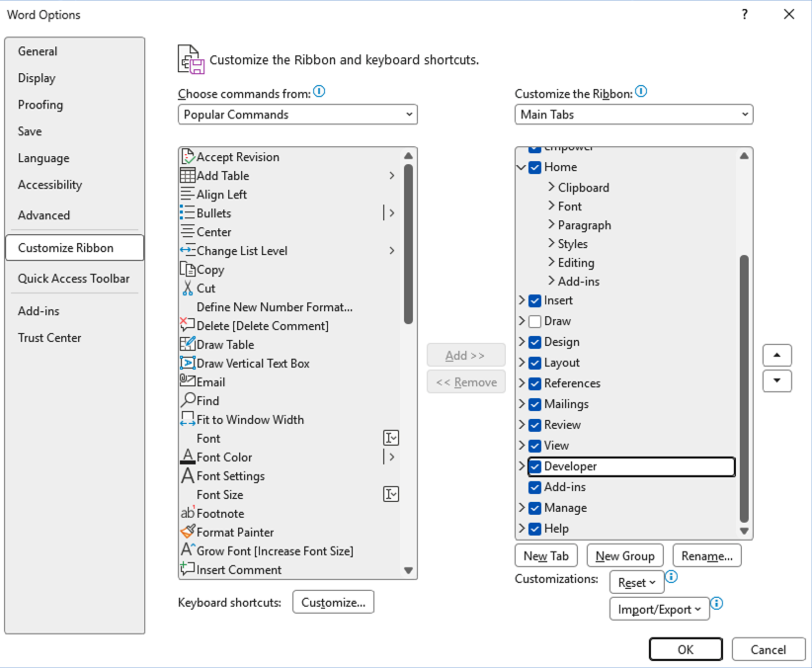Toggle the Mailings tab checkbox
The height and width of the screenshot is (668, 812).
click(x=535, y=404)
